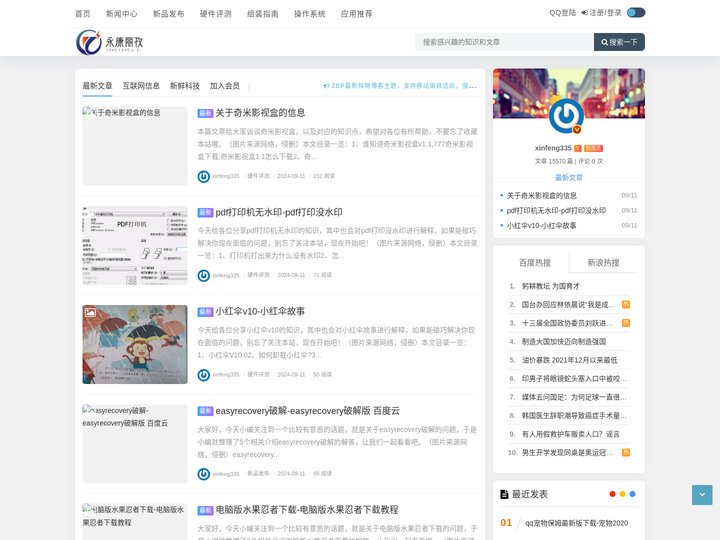Open article 小红伞v10-小红伞故事 title
The height and width of the screenshot is (540, 720).
[260, 311]
